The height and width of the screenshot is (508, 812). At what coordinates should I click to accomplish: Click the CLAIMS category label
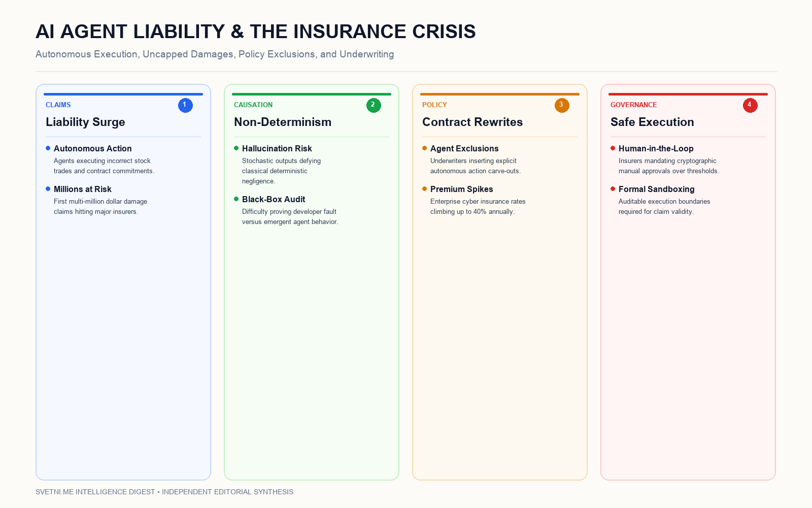coord(58,105)
